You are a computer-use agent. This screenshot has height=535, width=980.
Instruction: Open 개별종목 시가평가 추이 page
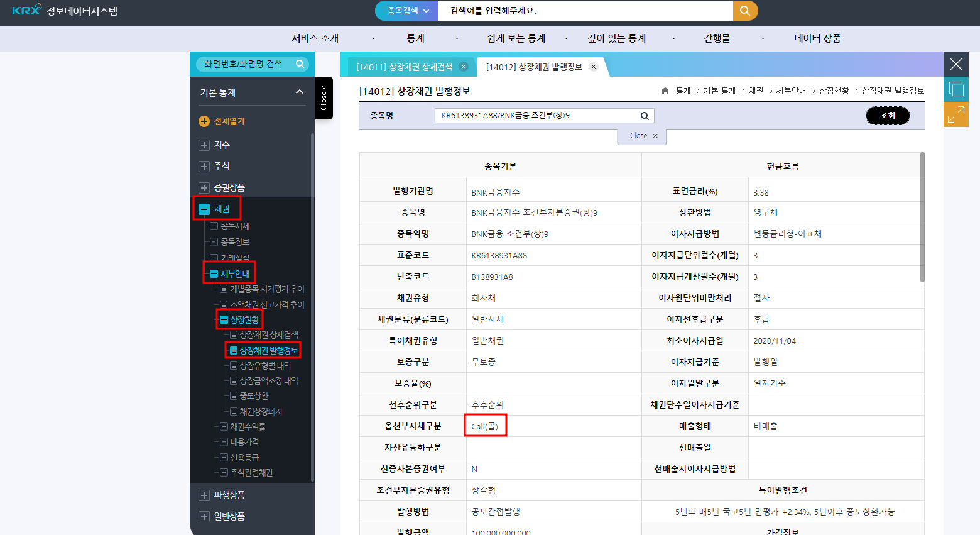pyautogui.click(x=267, y=289)
